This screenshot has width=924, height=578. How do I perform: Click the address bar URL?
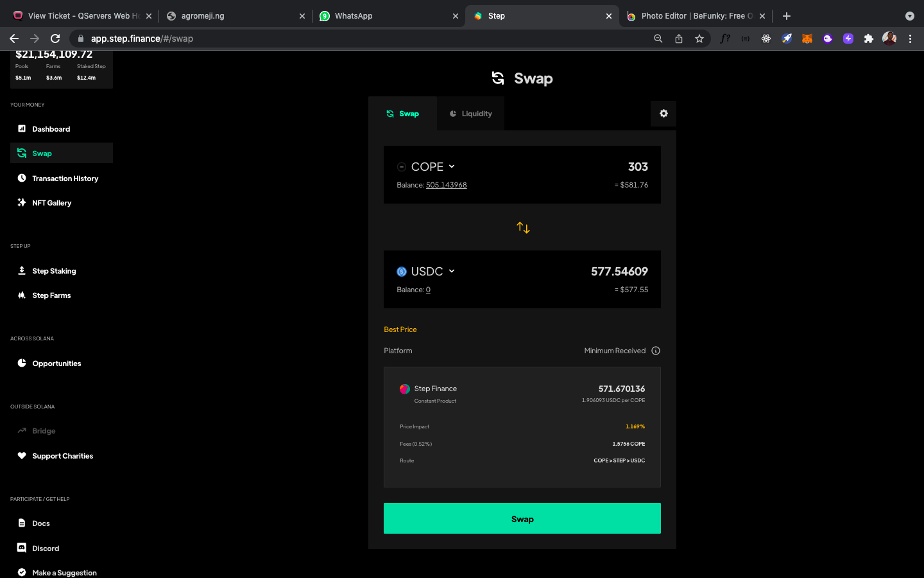pyautogui.click(x=142, y=39)
